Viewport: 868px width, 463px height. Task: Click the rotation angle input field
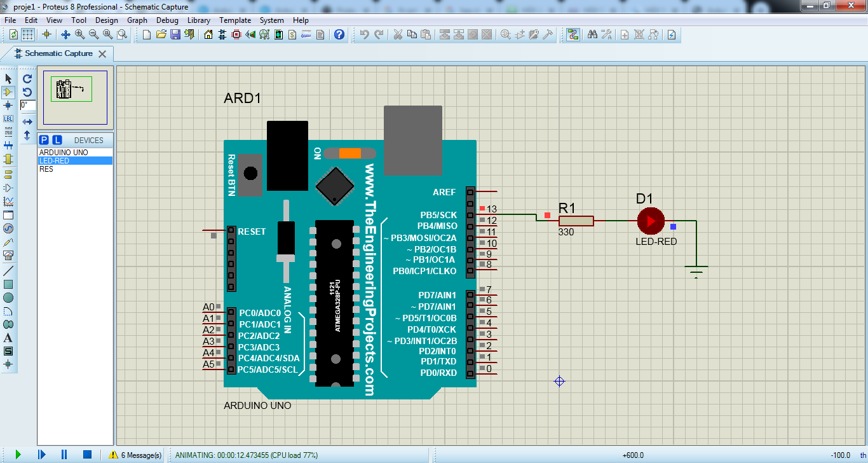pos(27,105)
